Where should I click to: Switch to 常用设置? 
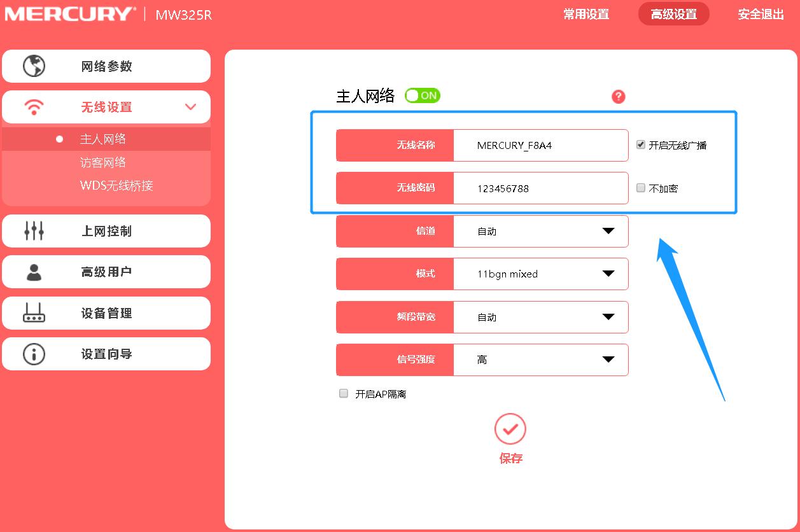(585, 13)
